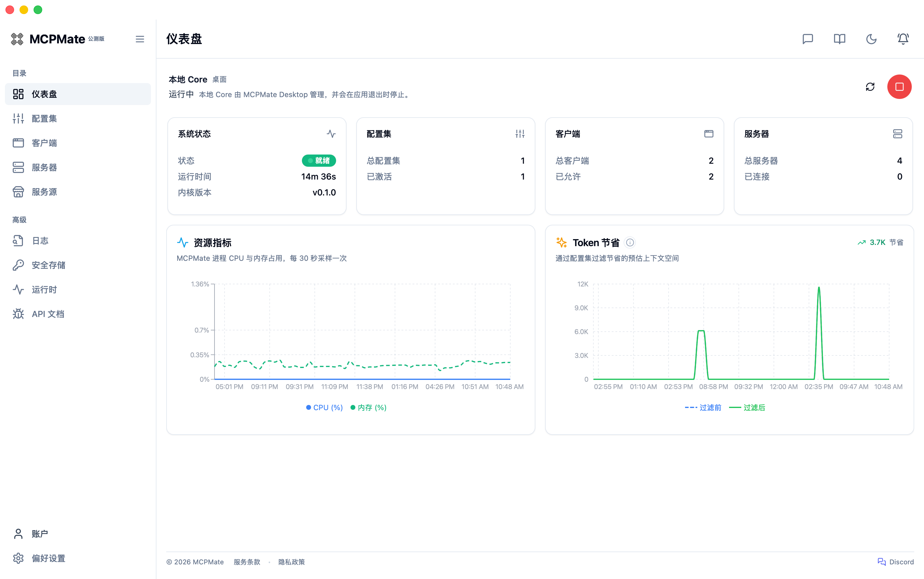924x579 pixels.
Task: Toggle dark mode with moon icon
Action: [871, 39]
